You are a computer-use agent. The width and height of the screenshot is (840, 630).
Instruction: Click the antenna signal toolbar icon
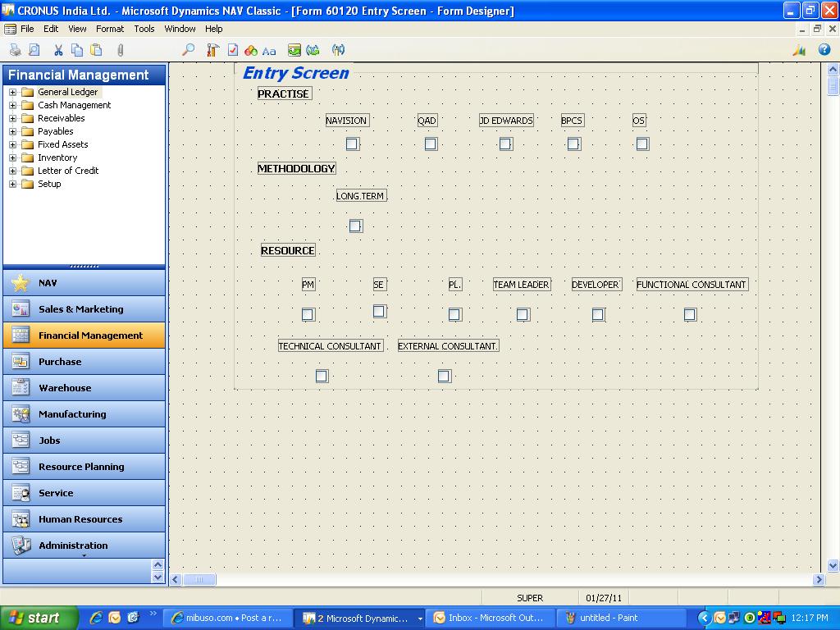pyautogui.click(x=338, y=50)
